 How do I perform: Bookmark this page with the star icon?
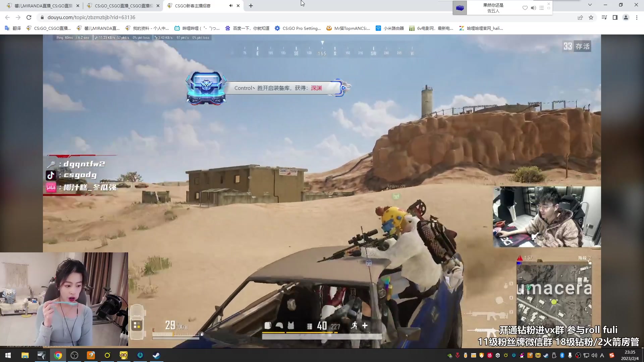pyautogui.click(x=591, y=17)
